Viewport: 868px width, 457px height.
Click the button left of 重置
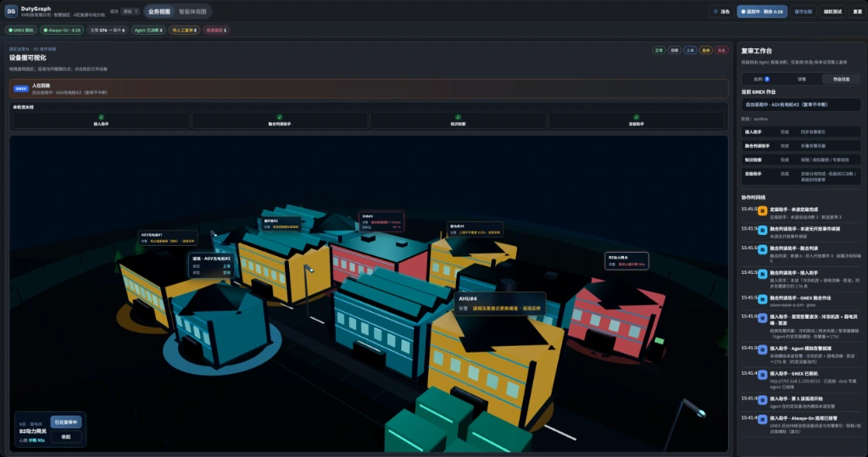point(832,11)
